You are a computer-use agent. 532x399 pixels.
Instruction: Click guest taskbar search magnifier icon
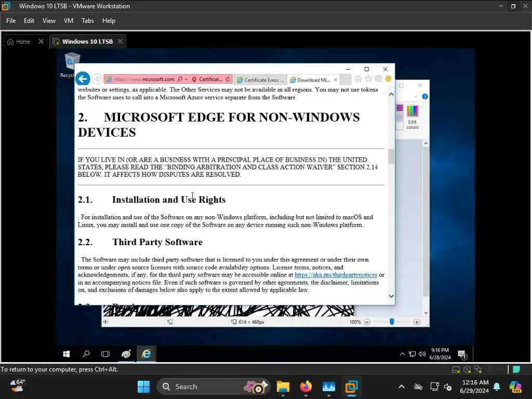(86, 354)
